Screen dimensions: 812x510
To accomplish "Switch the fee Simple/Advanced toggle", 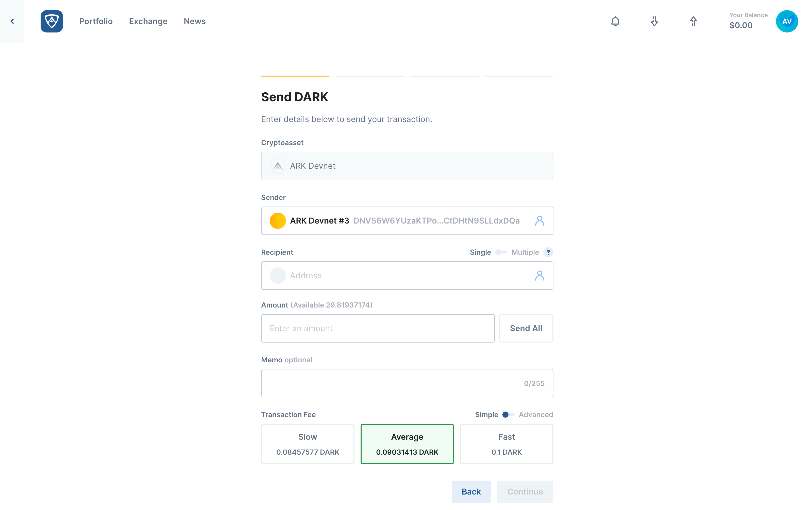I will [508, 415].
